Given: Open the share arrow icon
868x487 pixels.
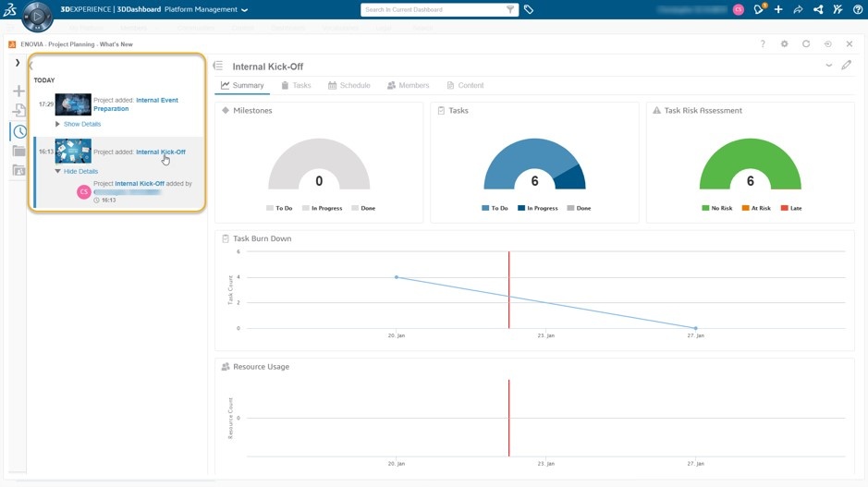Looking at the screenshot, I should coord(798,9).
